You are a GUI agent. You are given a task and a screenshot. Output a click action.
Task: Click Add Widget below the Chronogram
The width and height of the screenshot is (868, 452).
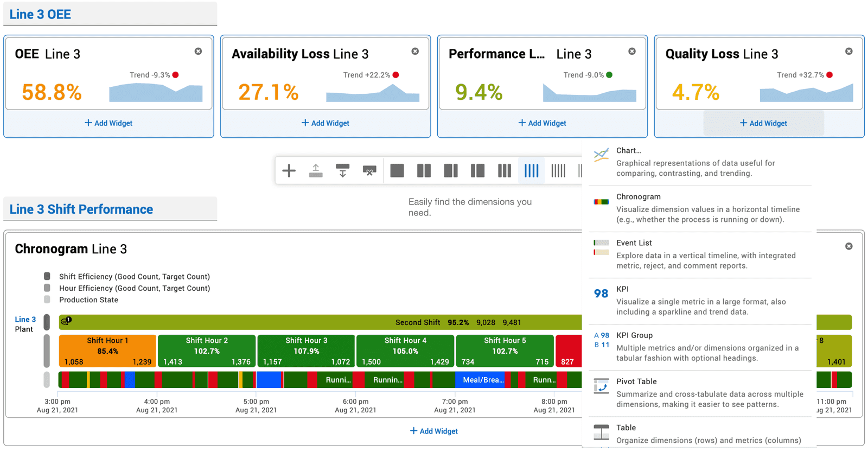click(434, 431)
